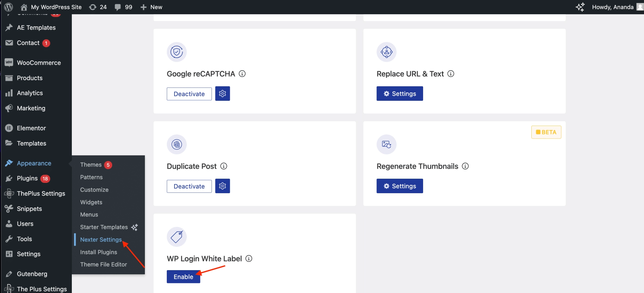The width and height of the screenshot is (644, 293).
Task: Select Nexter Settings from Appearance submenu
Action: [101, 240]
